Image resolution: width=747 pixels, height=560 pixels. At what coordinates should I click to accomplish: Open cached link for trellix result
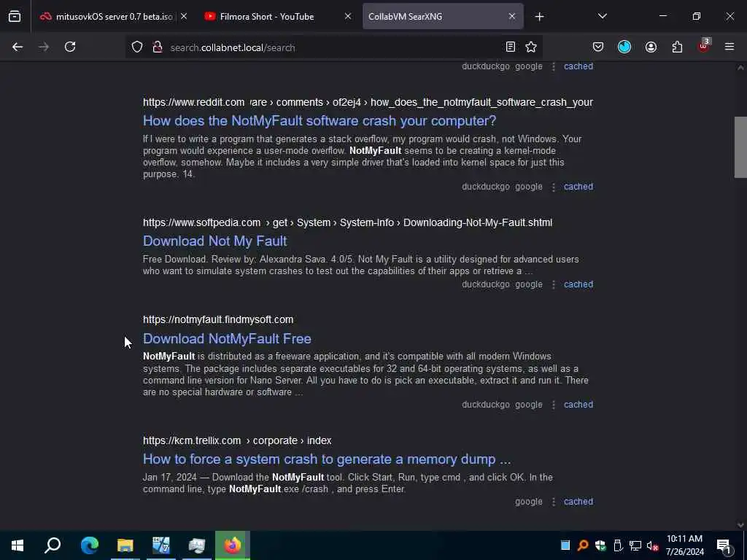pos(578,502)
